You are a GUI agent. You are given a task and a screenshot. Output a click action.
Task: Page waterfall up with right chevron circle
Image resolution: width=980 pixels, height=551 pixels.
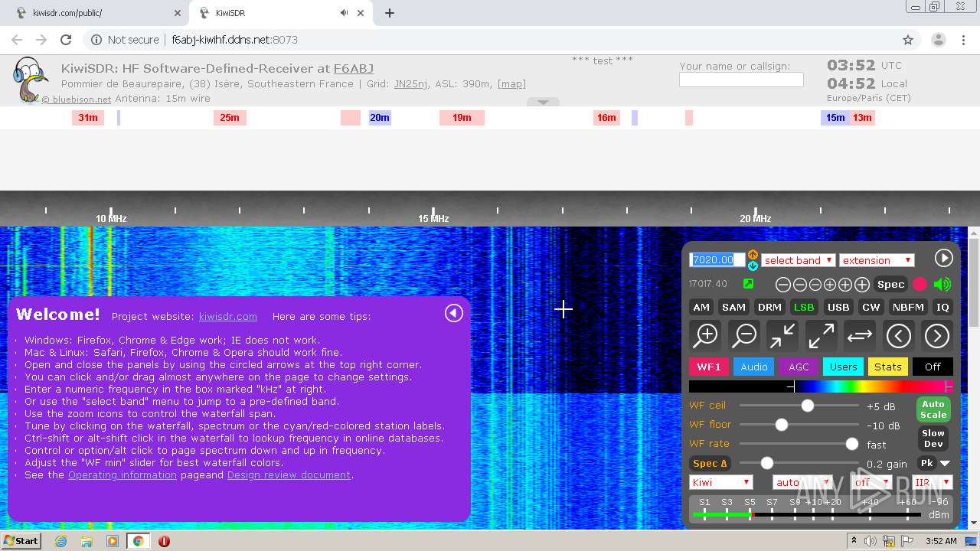point(936,335)
